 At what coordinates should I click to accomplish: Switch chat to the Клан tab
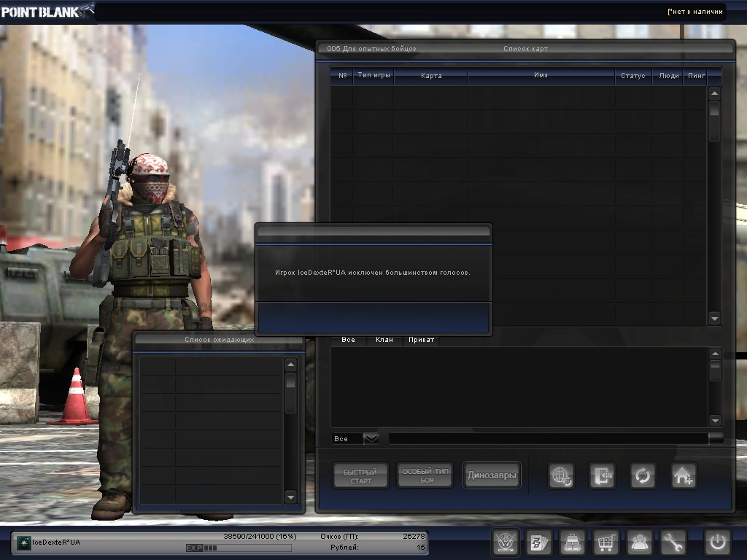[x=384, y=340]
